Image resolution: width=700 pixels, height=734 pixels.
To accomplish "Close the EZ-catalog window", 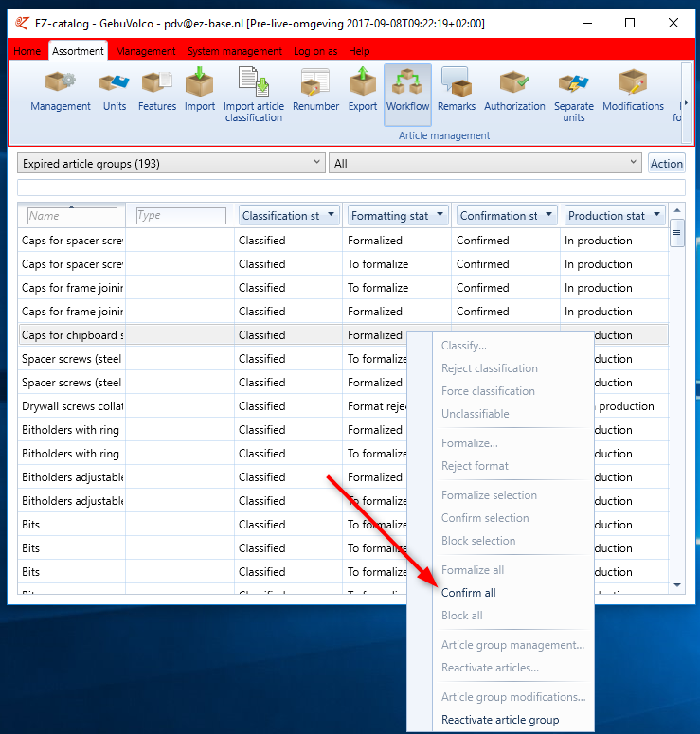I will [x=673, y=23].
